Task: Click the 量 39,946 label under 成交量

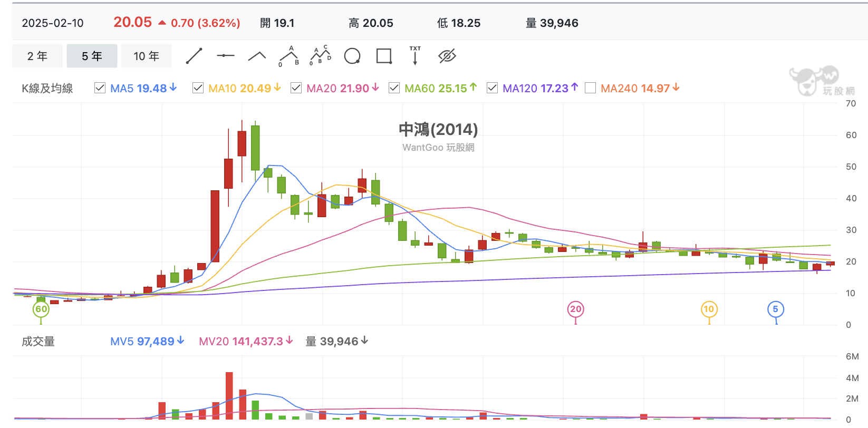Action: pyautogui.click(x=337, y=342)
